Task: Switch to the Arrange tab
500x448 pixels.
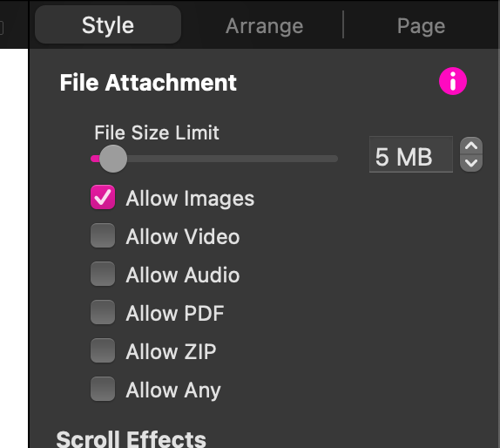Action: (264, 25)
